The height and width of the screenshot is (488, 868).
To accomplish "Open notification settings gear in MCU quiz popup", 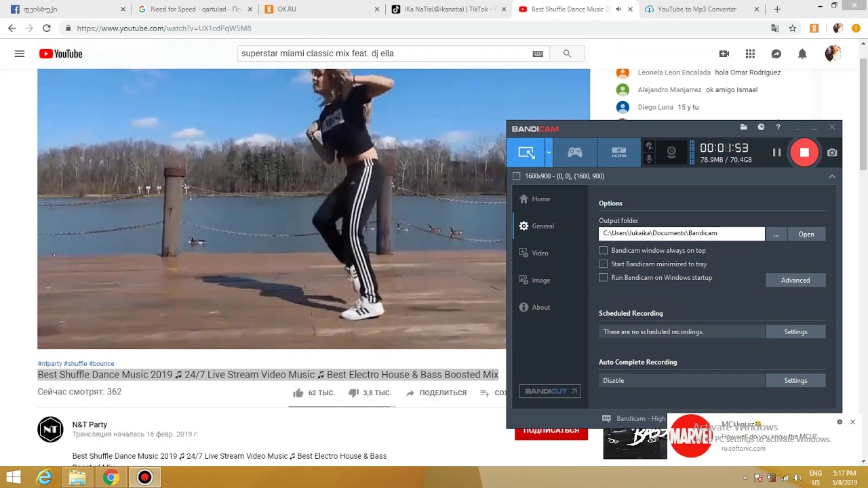I will [840, 422].
